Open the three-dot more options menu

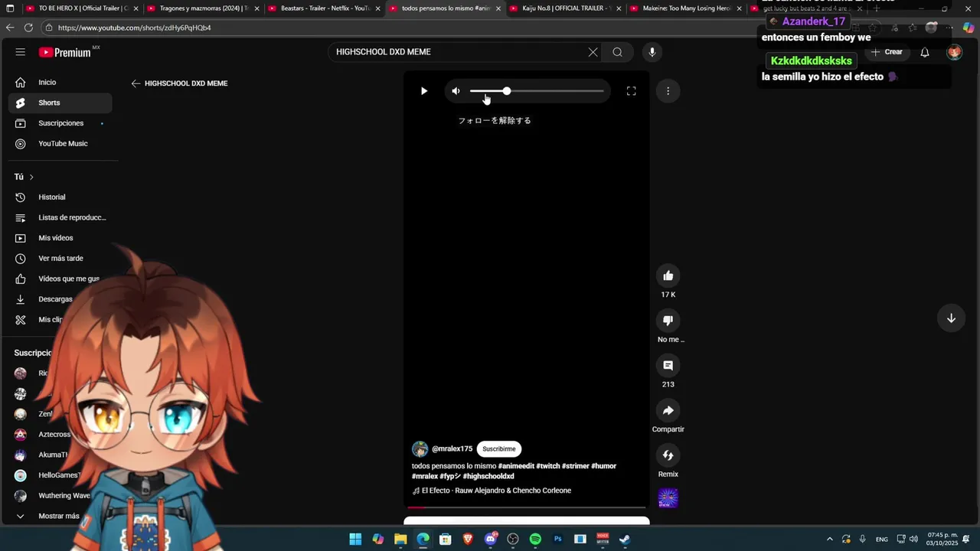click(x=668, y=91)
